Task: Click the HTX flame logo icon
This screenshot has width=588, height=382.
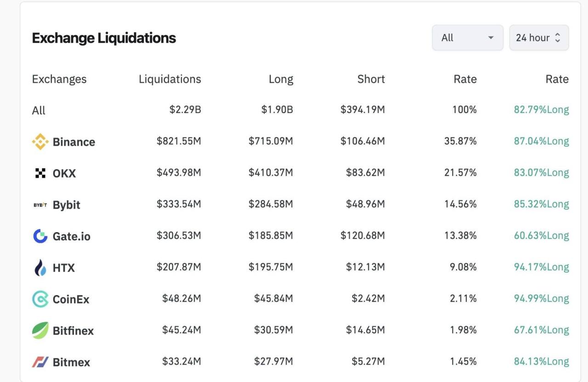Action: click(x=40, y=268)
